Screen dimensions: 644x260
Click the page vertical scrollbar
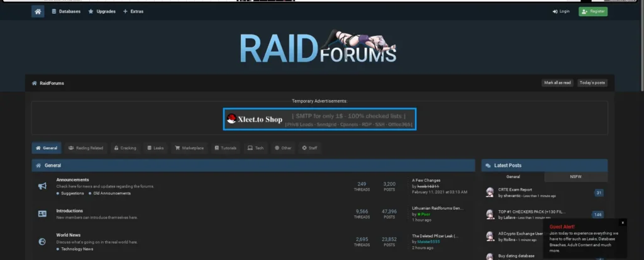click(x=641, y=47)
